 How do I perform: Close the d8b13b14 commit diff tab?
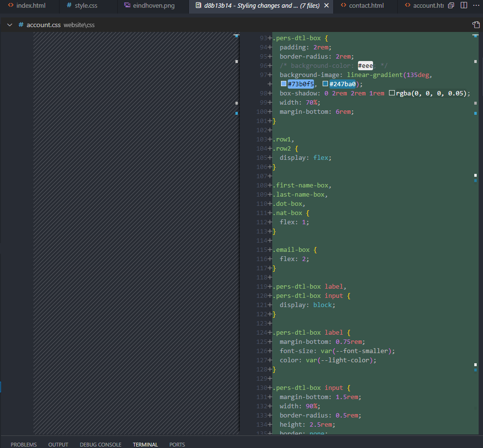[326, 6]
